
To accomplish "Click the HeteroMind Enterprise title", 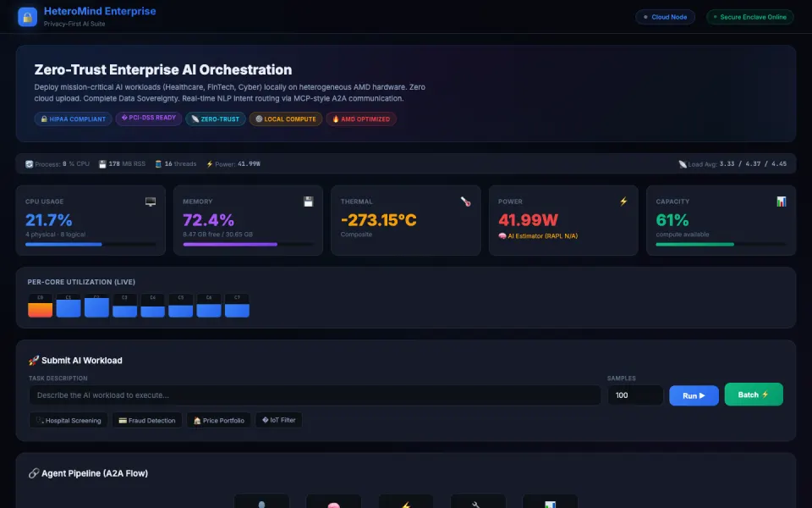I will coord(100,11).
